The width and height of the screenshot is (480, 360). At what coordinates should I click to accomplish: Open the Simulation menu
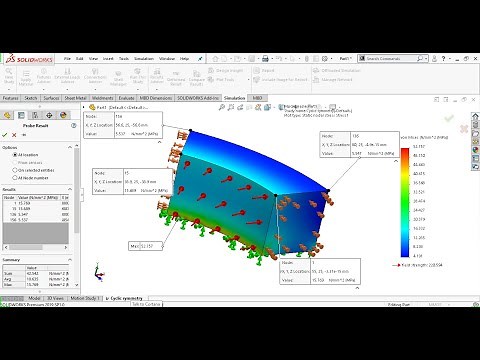144,59
